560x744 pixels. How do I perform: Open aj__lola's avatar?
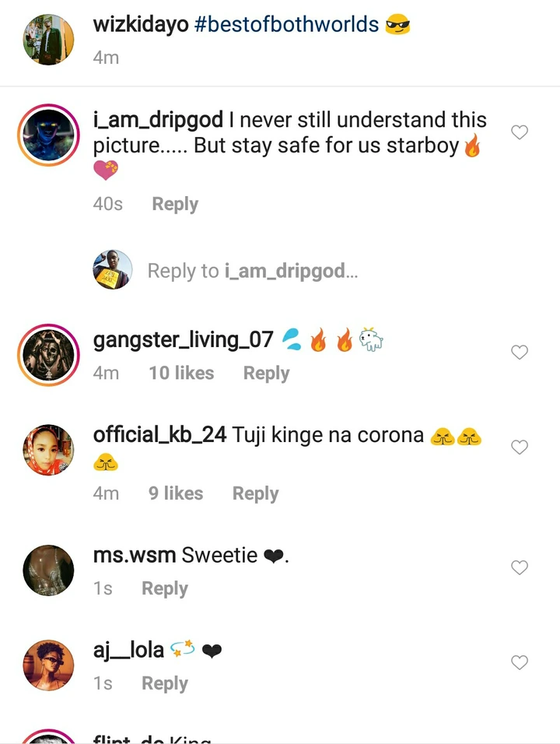(48, 665)
